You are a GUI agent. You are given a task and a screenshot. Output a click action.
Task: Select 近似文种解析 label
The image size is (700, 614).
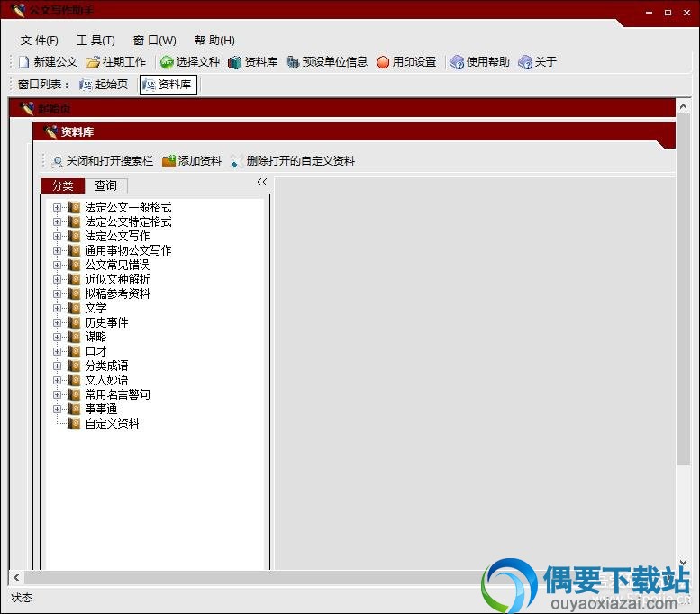click(117, 279)
